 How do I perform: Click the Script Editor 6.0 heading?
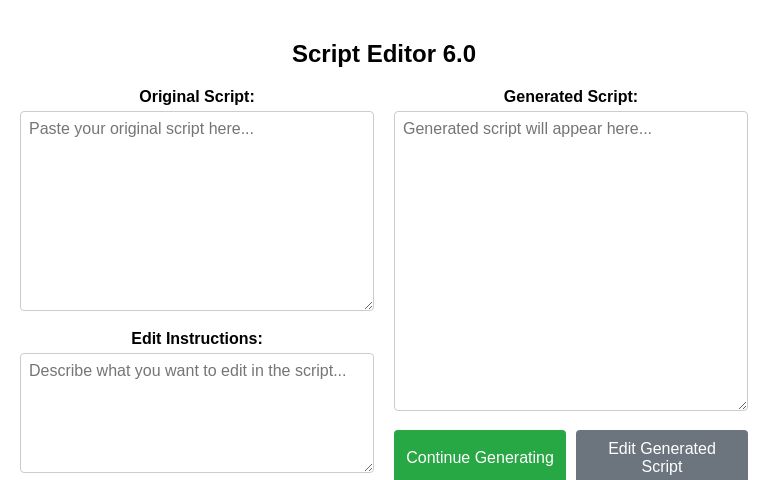tap(384, 54)
